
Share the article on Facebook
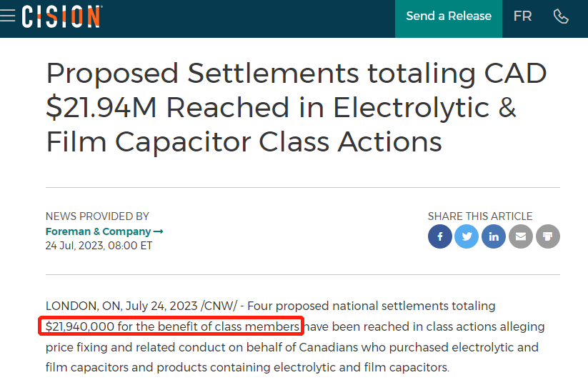440,236
